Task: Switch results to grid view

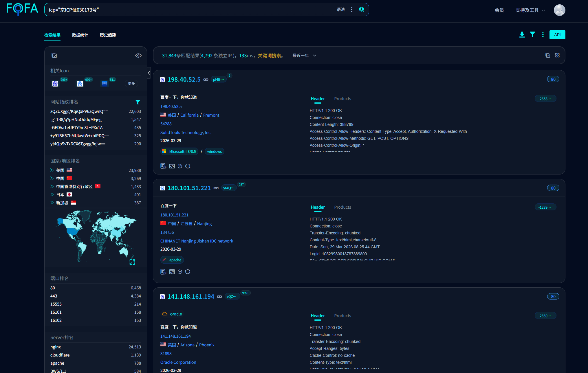Action: tap(557, 55)
